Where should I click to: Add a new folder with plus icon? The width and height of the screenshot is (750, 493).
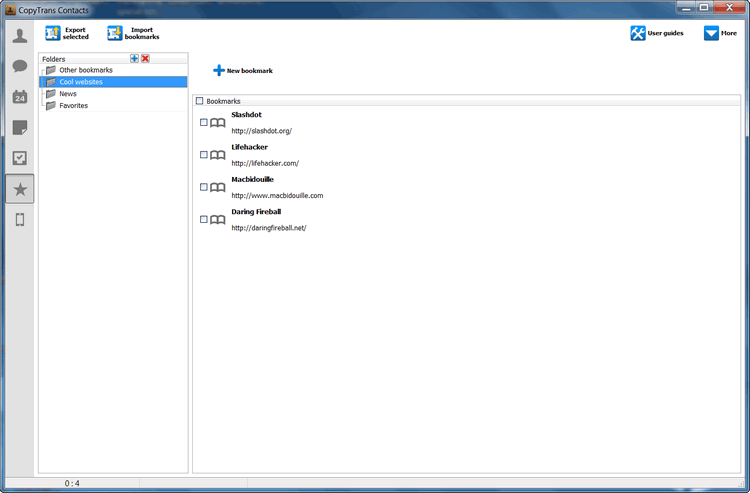click(x=134, y=58)
